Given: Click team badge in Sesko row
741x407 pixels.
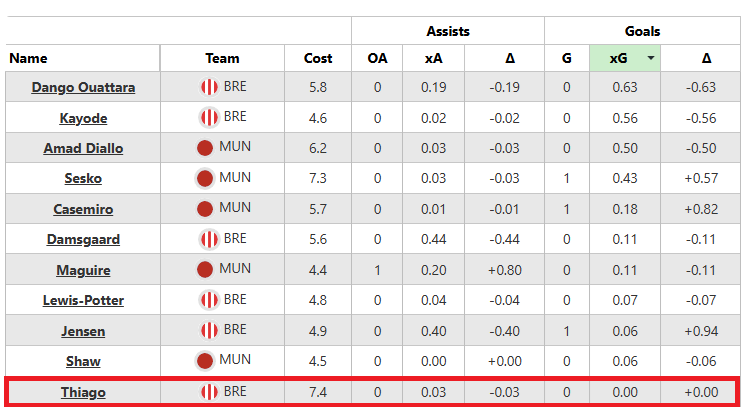Looking at the screenshot, I should click(x=205, y=178).
